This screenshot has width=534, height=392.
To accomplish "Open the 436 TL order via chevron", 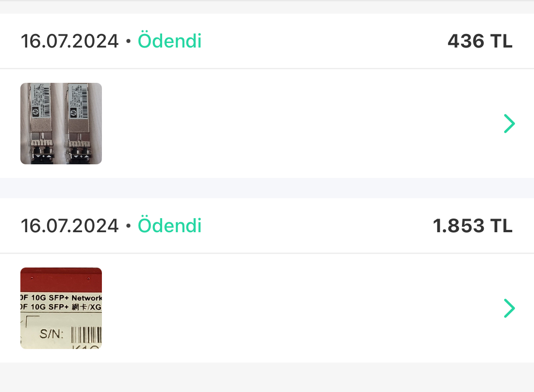I will click(x=510, y=124).
